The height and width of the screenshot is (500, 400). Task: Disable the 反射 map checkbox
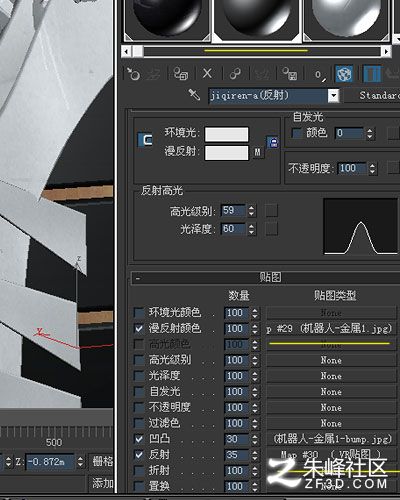139,454
